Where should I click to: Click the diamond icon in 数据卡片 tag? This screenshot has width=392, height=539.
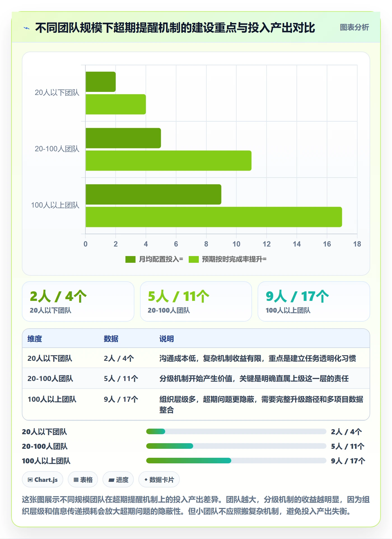tap(146, 480)
